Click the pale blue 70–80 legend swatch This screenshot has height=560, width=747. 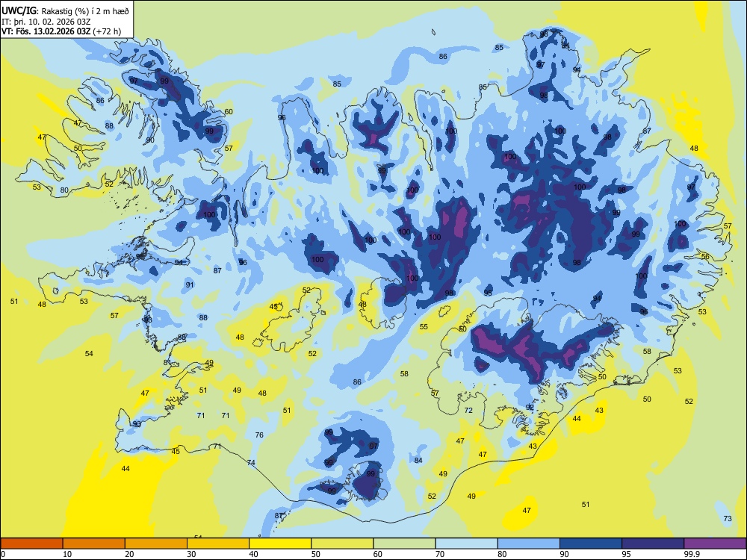(466, 544)
